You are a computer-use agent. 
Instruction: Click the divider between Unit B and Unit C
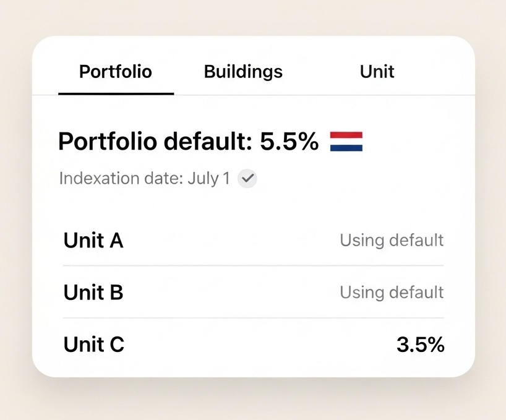tap(253, 318)
